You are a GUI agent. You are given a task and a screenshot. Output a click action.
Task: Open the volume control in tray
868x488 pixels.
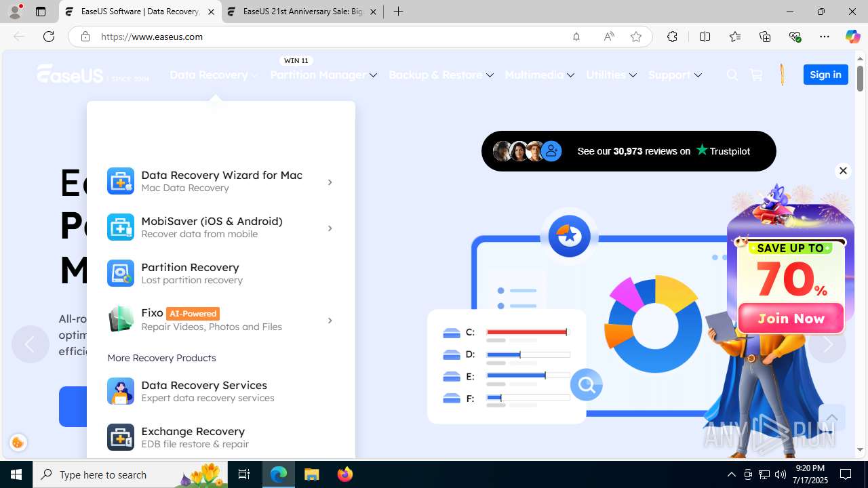coord(781,474)
